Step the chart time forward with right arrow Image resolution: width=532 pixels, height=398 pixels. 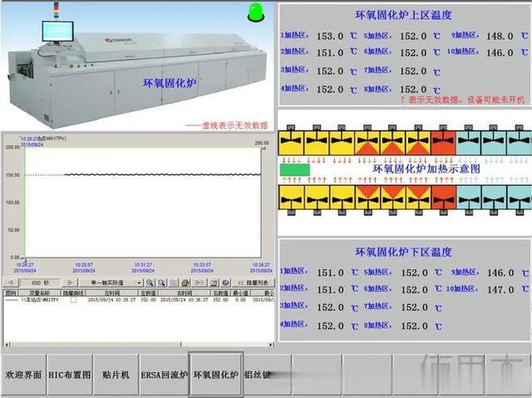(x=70, y=282)
